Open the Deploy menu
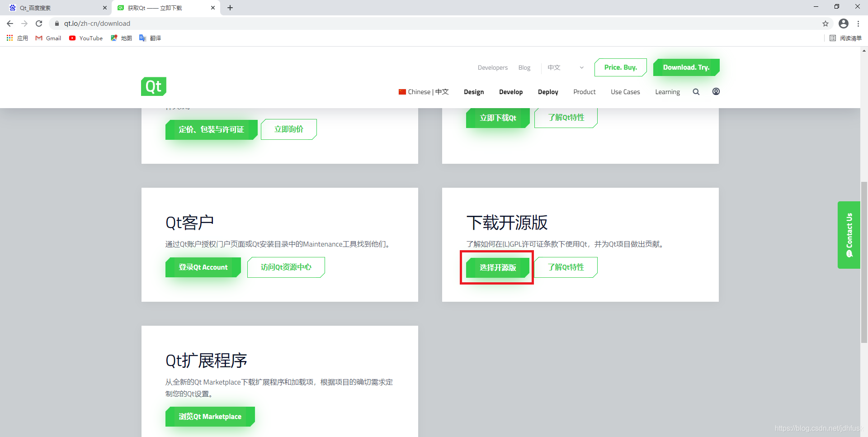Screen dimensions: 868x437 tap(548, 92)
